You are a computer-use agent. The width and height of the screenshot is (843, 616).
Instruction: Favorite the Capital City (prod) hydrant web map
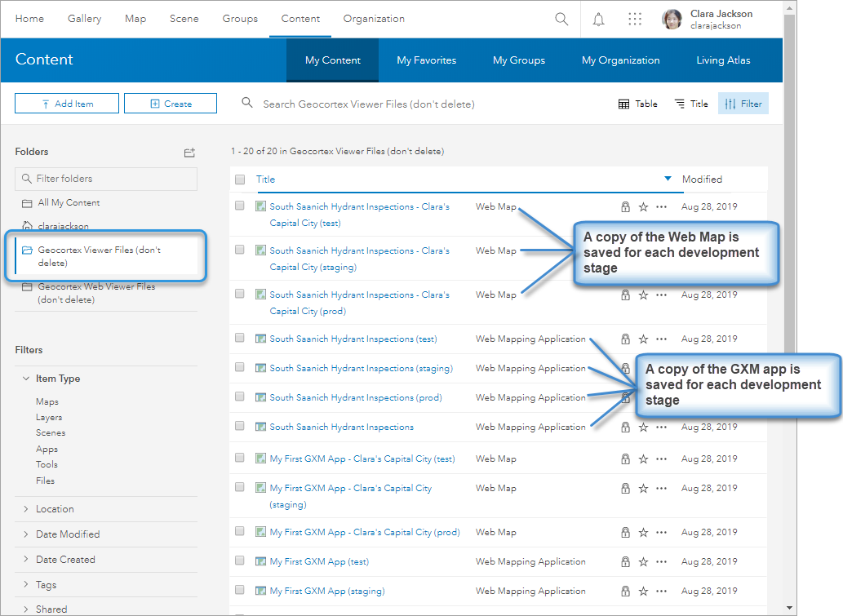[643, 295]
